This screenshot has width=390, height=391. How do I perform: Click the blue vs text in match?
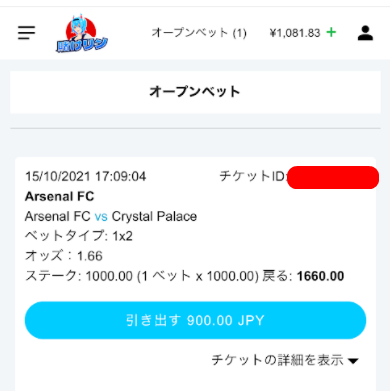click(x=101, y=217)
